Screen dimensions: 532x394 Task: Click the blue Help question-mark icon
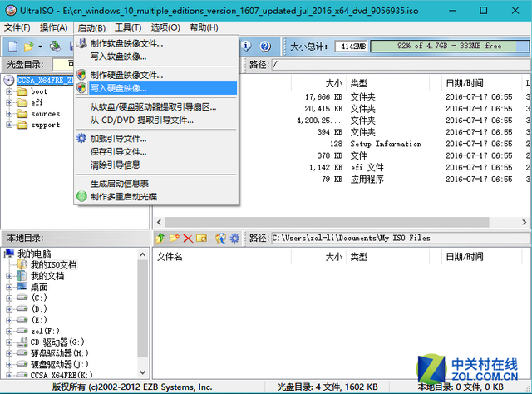tap(265, 46)
